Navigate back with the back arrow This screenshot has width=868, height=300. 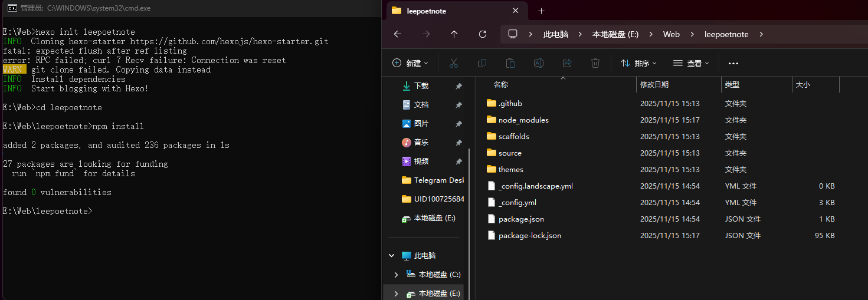pos(398,34)
